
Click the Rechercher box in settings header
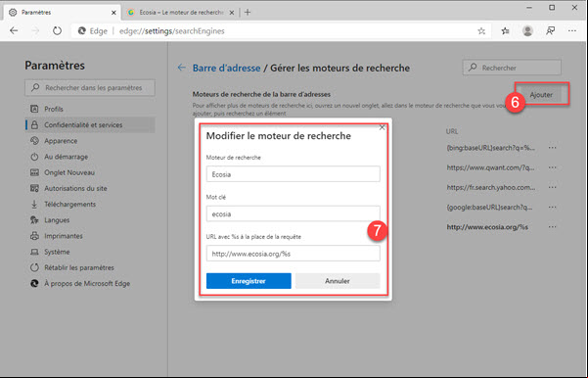pyautogui.click(x=512, y=68)
